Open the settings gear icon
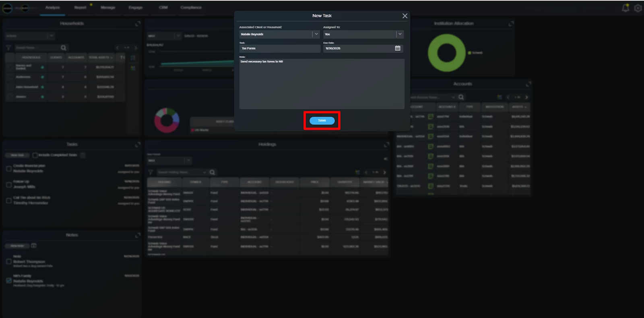 pos(638,8)
